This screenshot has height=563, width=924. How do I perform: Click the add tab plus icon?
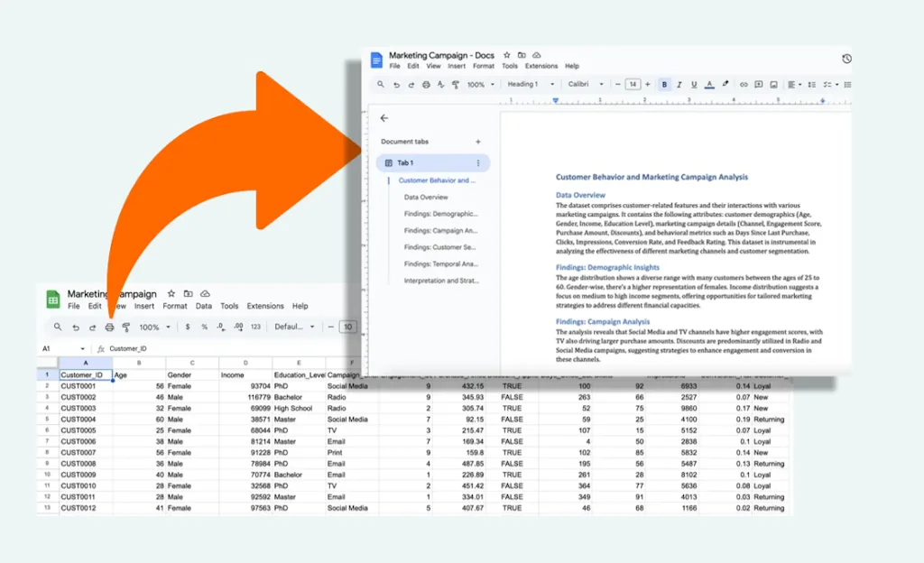coord(478,142)
